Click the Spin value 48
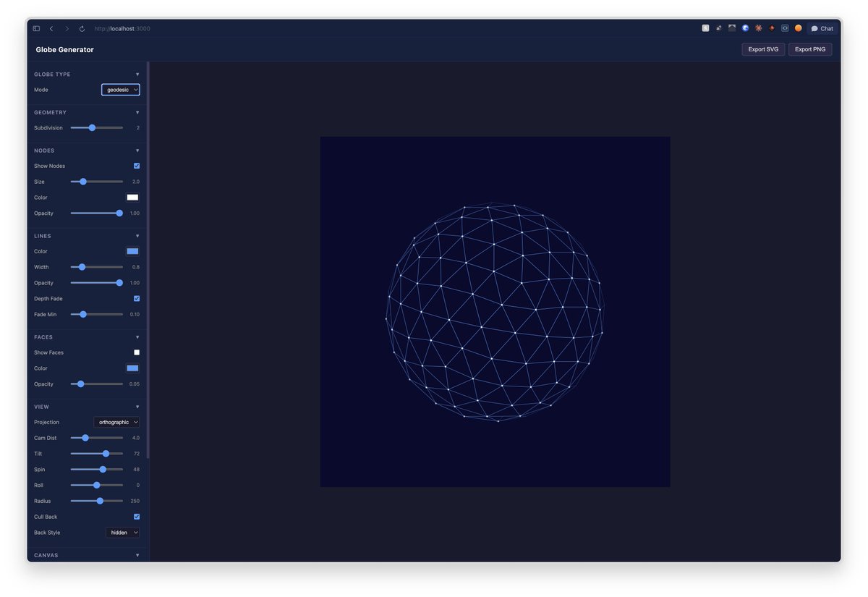Screen dimensions: 868x597 pos(137,470)
